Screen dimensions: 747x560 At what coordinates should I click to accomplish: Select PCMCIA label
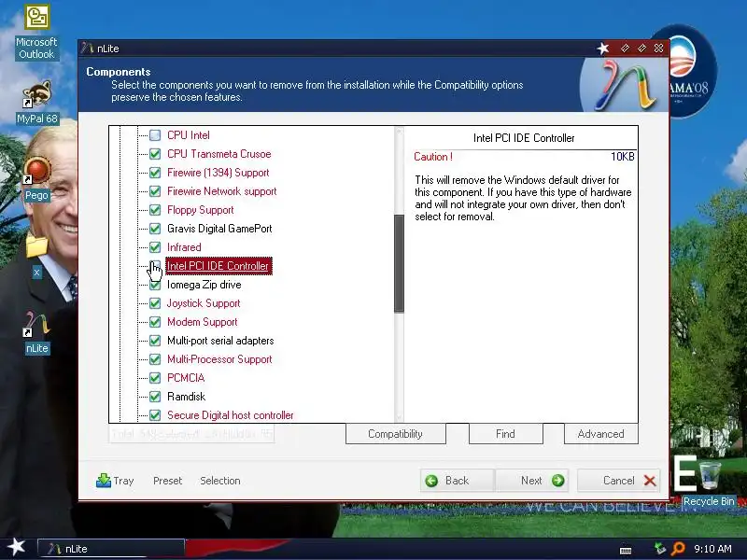186,378
